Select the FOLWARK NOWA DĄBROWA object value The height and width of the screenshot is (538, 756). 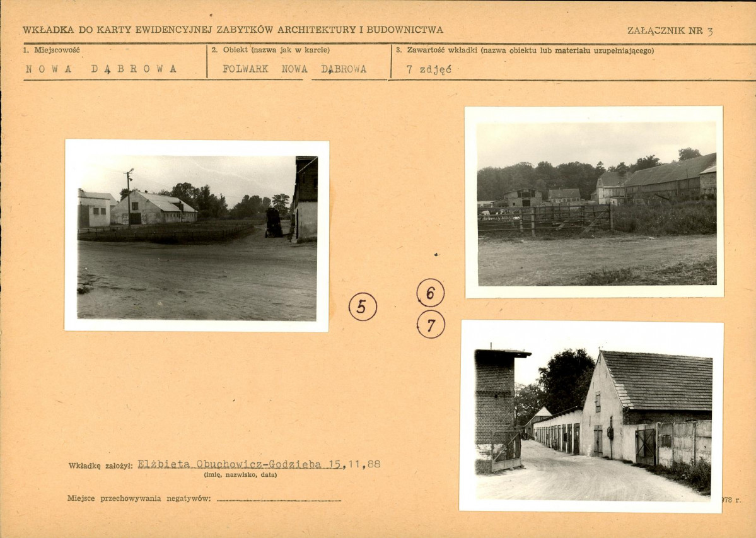click(294, 69)
